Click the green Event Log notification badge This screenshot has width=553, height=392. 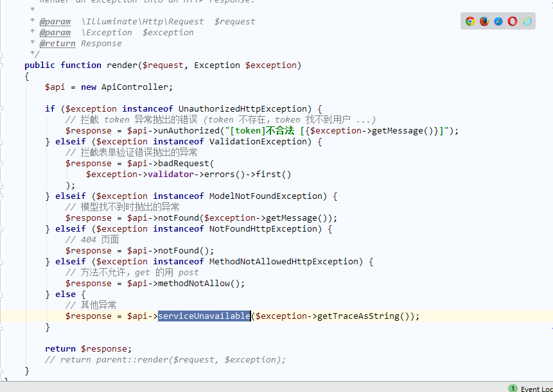click(x=513, y=389)
